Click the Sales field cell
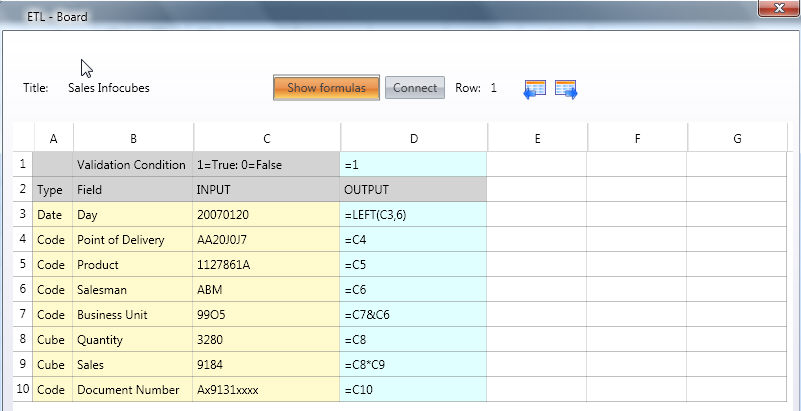 click(x=133, y=365)
